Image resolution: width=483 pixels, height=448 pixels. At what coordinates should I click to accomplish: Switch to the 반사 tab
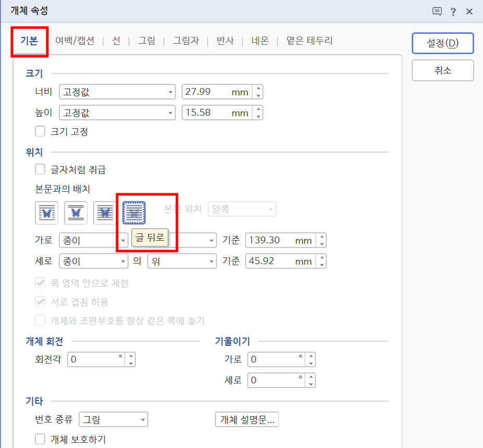[x=225, y=41]
